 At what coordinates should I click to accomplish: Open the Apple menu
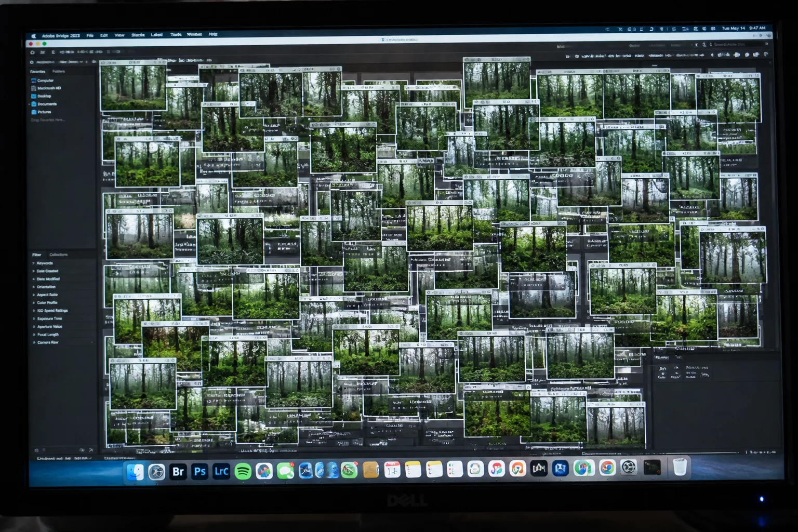(x=34, y=36)
